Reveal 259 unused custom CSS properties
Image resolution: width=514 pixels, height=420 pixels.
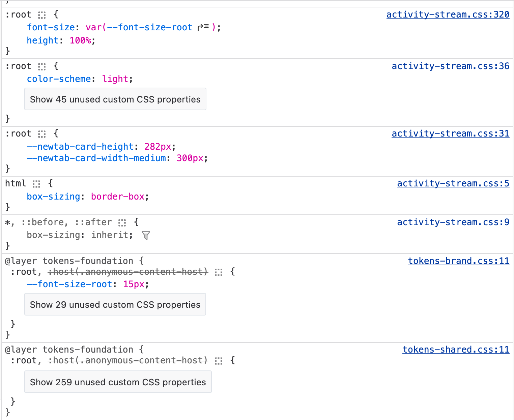(x=118, y=382)
